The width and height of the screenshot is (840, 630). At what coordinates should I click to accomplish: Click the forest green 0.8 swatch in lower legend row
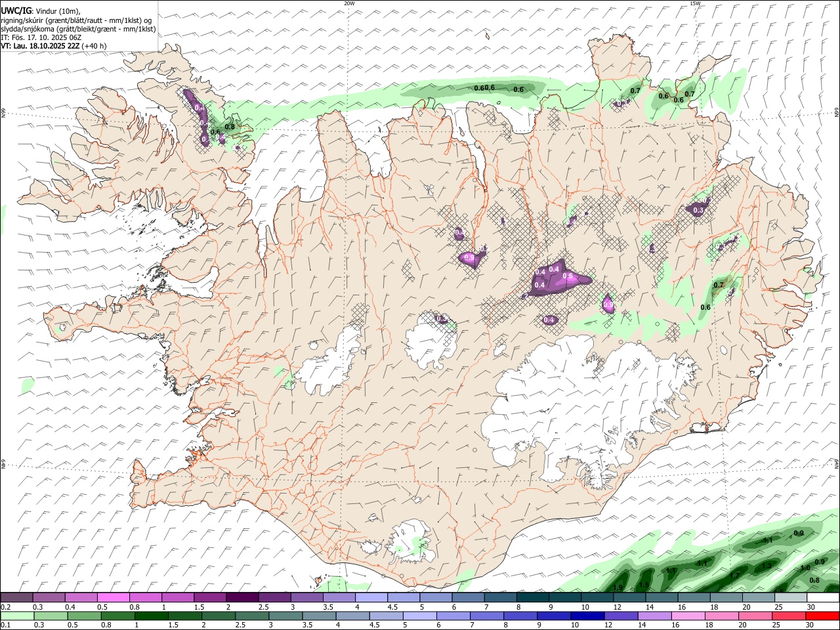pos(118,616)
